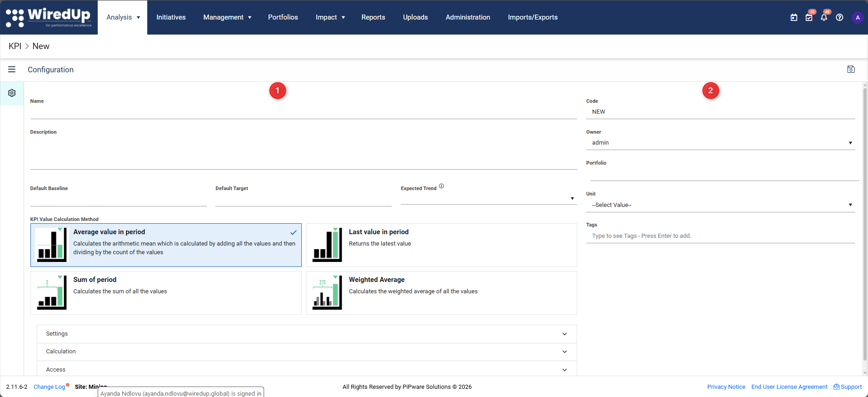Viewport: 868px width, 397px height.
Task: Click the Name input field
Action: pyautogui.click(x=304, y=112)
